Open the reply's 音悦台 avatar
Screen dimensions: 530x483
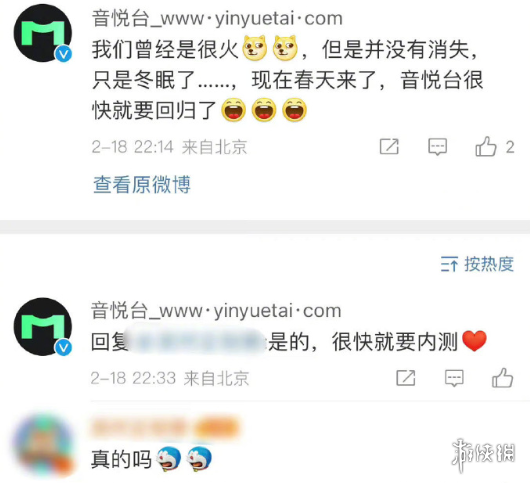(x=43, y=327)
